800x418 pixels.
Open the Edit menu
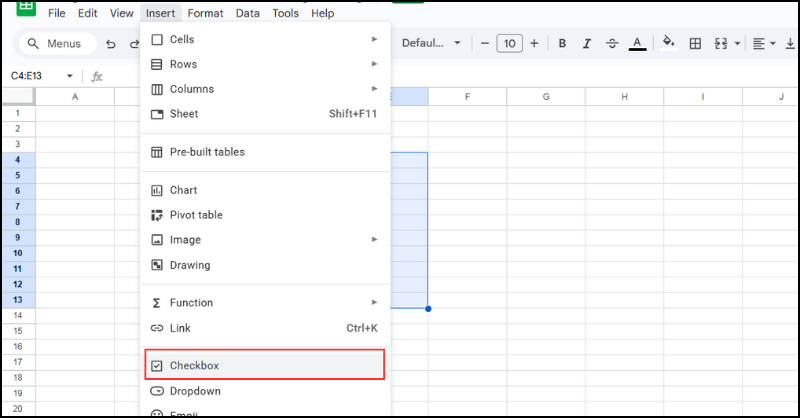pyautogui.click(x=88, y=13)
